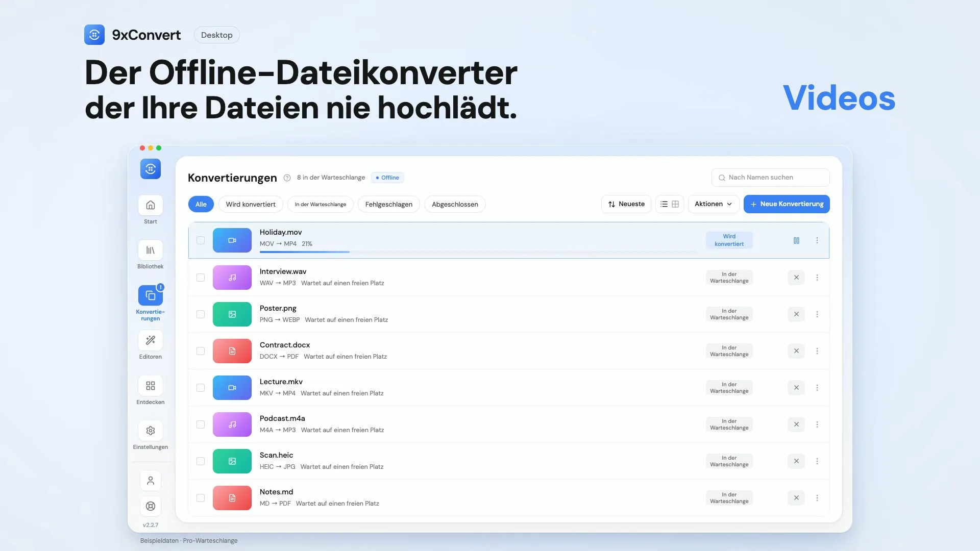
Task: Click help icon next to Konvertierungen title
Action: 287,178
